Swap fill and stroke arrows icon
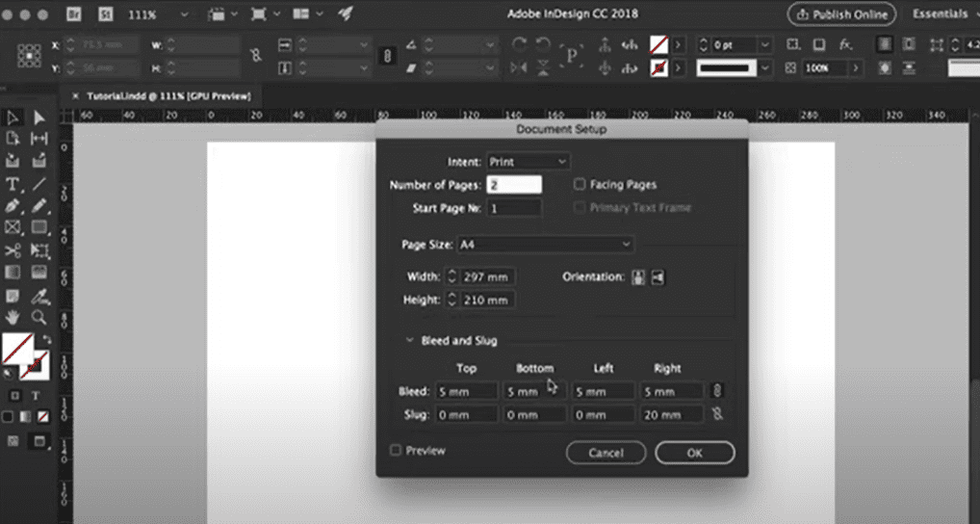 click(x=46, y=339)
